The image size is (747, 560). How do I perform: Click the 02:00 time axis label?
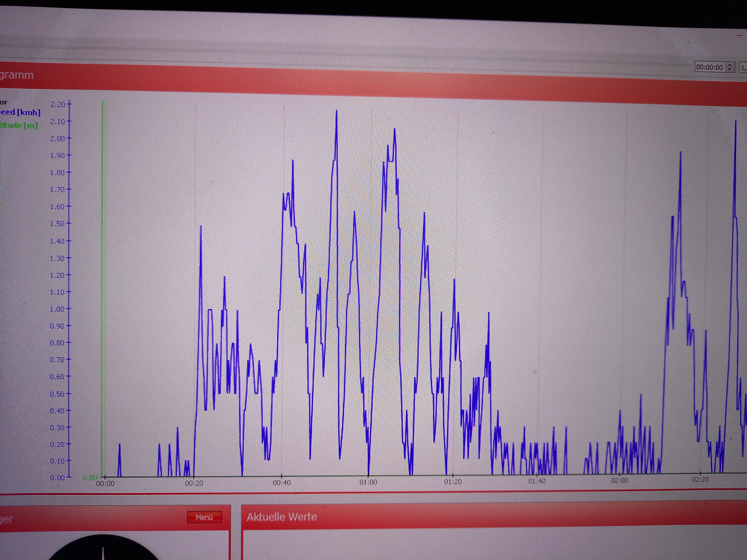(619, 480)
